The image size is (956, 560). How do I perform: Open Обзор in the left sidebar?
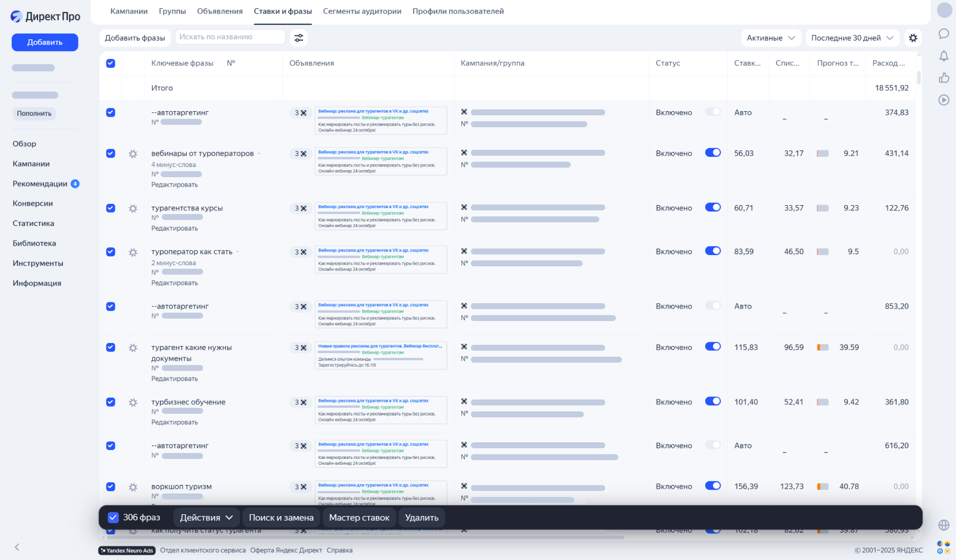pos(24,144)
